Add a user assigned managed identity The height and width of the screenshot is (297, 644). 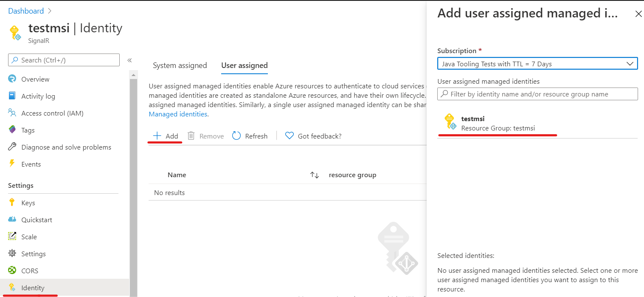point(165,136)
